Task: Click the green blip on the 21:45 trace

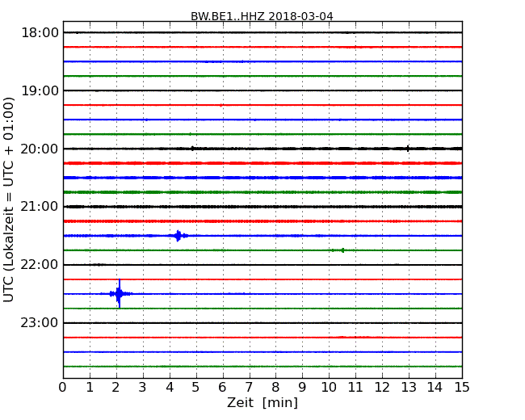Action: click(342, 250)
